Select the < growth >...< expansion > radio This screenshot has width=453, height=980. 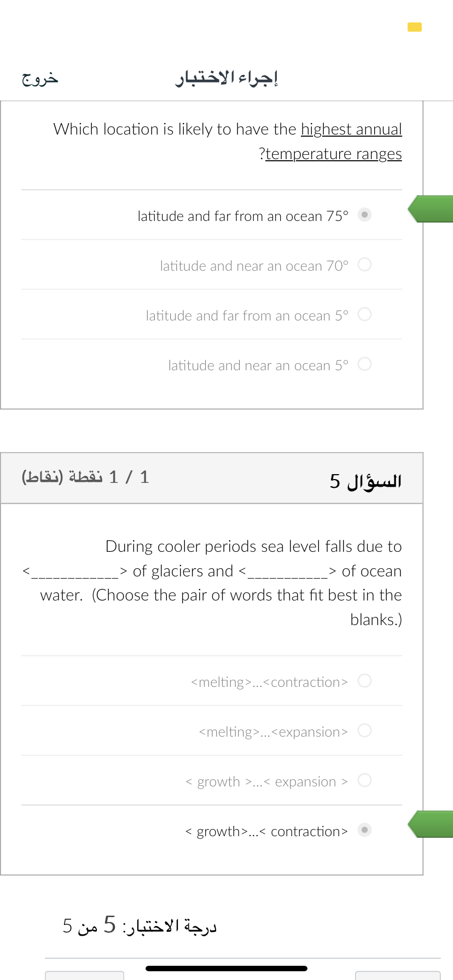click(364, 780)
